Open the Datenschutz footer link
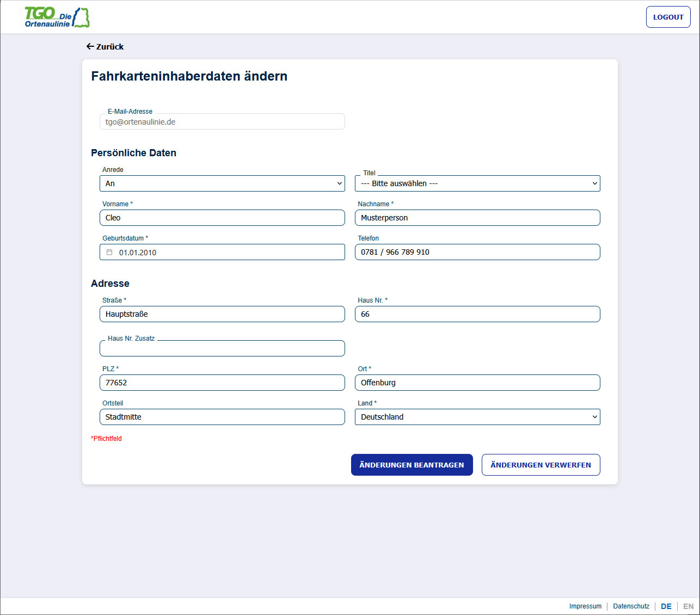 631,606
